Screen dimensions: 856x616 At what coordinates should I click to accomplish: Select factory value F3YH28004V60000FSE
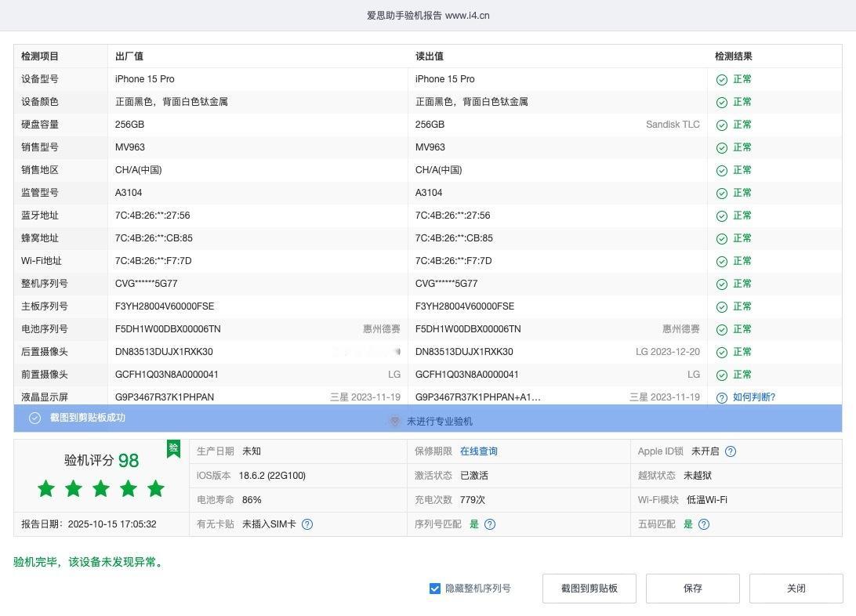165,306
